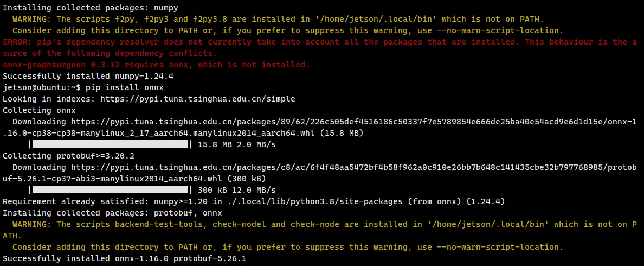644x266 pixels.
Task: Click 'Successfully installed numpy-1.24.4' line
Action: (90, 76)
